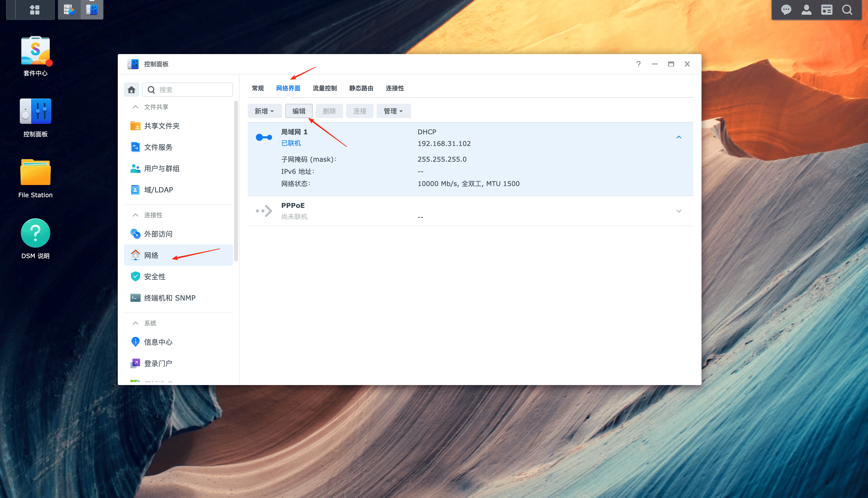The image size is (868, 498).
Task: Select 安全性 in the sidebar
Action: tap(155, 277)
